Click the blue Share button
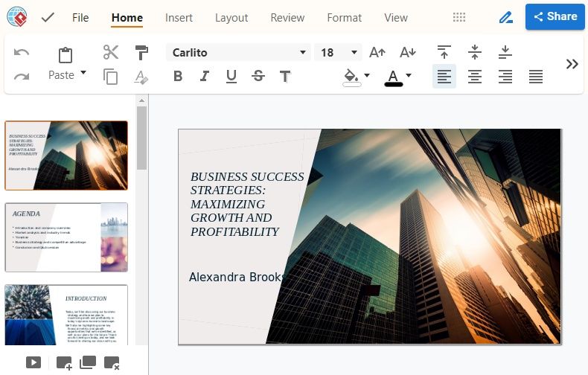Image resolution: width=588 pixels, height=375 pixels. click(x=555, y=16)
